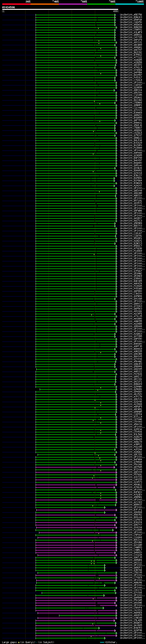Image resolution: width=146 pixels, height=644 pixels.
Task: Open hit UniRef100_C4PZS5
Action: pyautogui.click(x=131, y=480)
